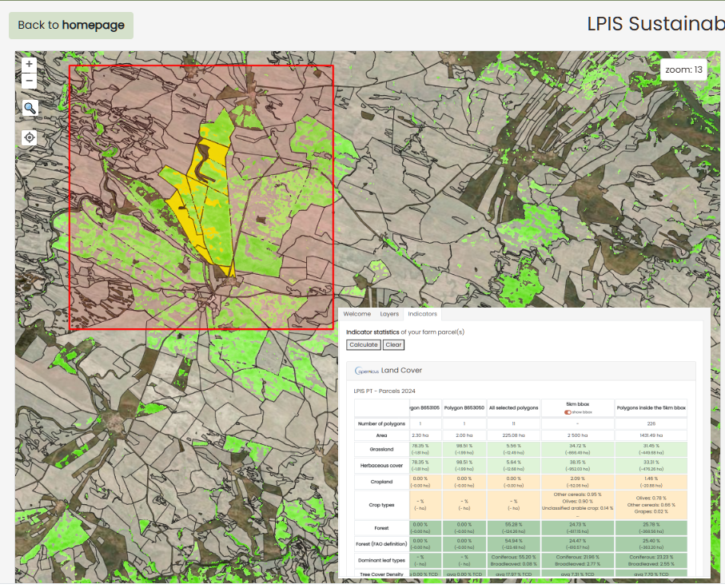Open the map search magnifier tool
725x588 pixels.
[x=30, y=108]
